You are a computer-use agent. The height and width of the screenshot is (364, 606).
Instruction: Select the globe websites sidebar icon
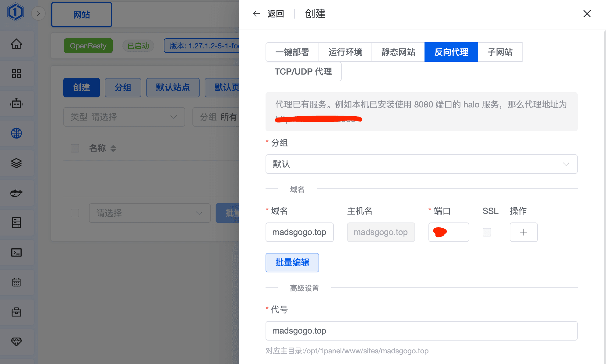16,133
